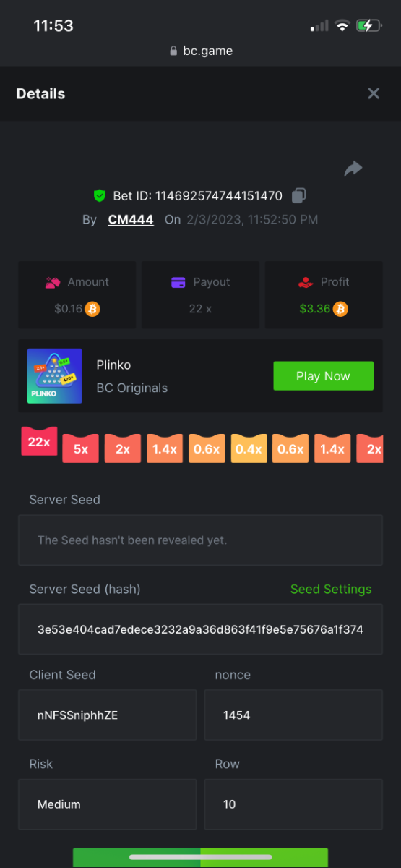Image resolution: width=401 pixels, height=868 pixels.
Task: Click the Client Seed field
Action: (107, 715)
